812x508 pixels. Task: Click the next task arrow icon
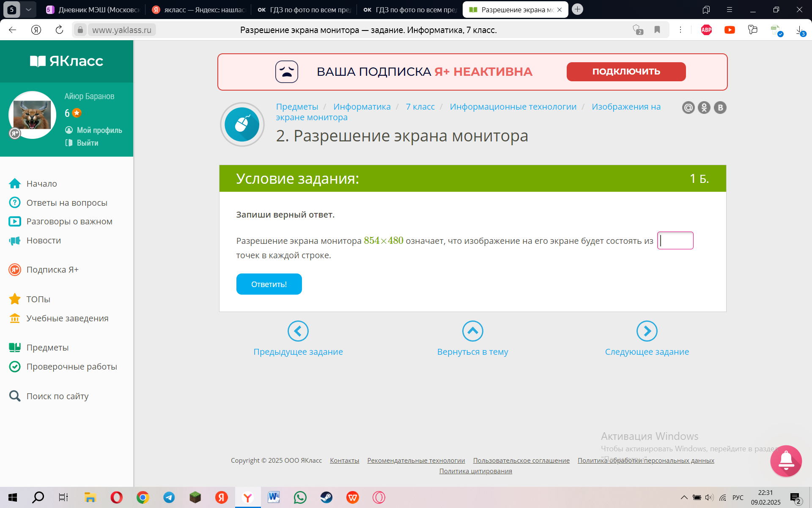coord(647,331)
